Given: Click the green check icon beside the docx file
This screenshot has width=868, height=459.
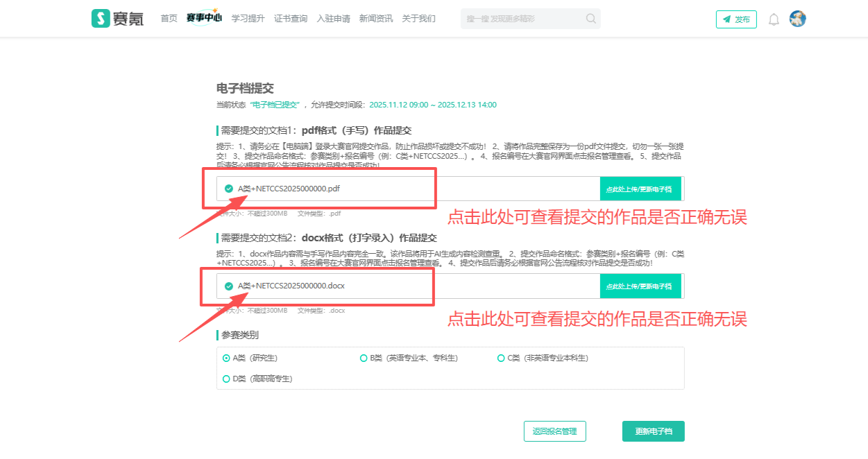Looking at the screenshot, I should tap(229, 286).
